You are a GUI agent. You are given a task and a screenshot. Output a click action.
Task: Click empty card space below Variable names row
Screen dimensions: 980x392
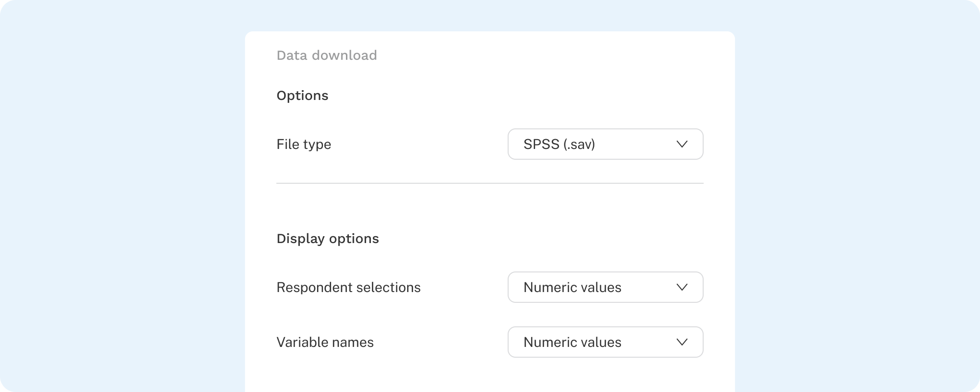click(x=490, y=376)
